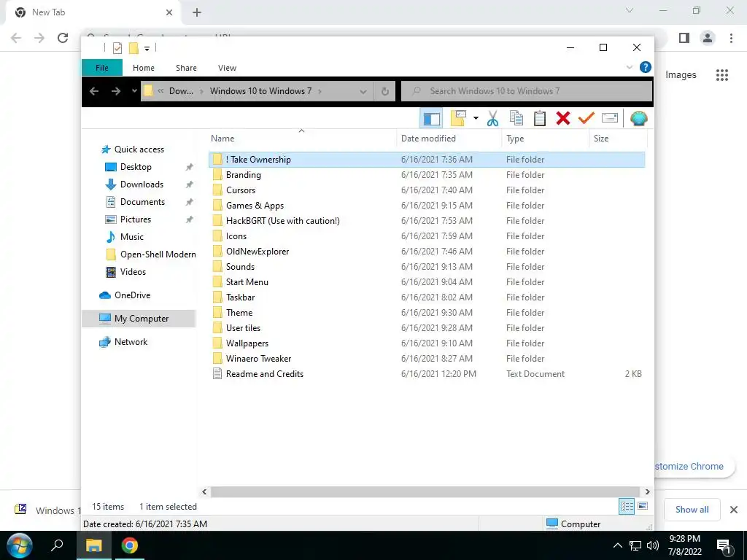Open Explorer help question mark
Screen dimensions: 747x560
click(645, 67)
